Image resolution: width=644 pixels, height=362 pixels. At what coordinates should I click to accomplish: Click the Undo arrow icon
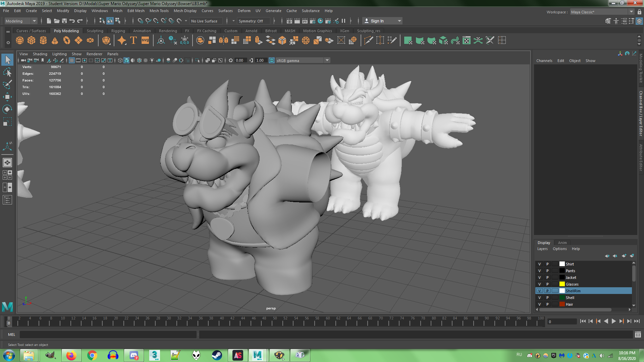point(72,21)
